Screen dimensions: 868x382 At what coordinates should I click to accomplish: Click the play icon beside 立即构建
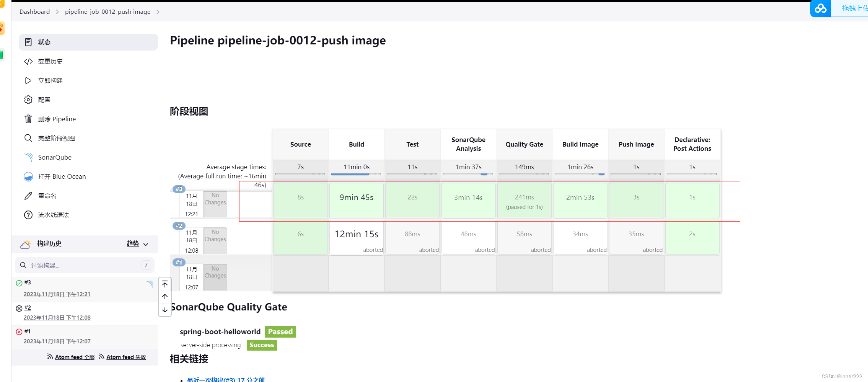(28, 80)
